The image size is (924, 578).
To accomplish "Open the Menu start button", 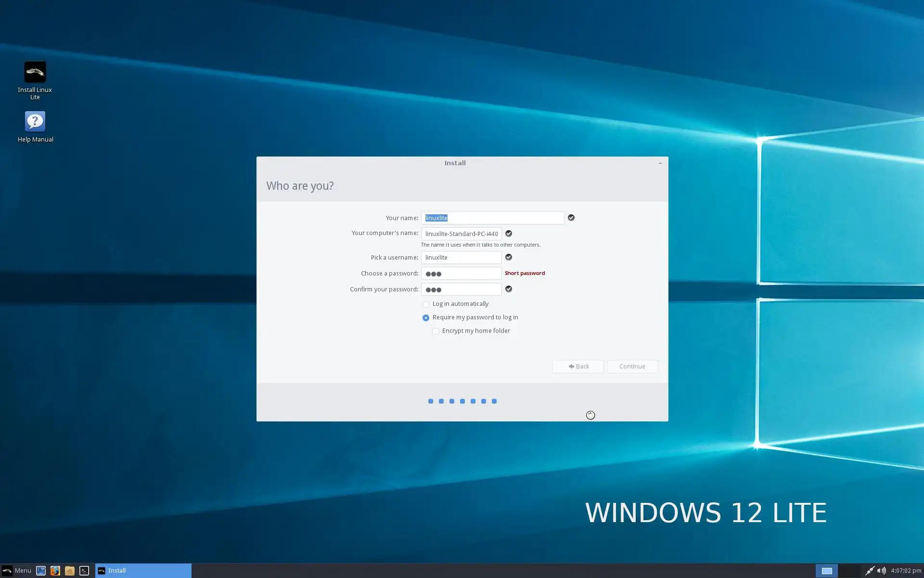I will (x=17, y=571).
